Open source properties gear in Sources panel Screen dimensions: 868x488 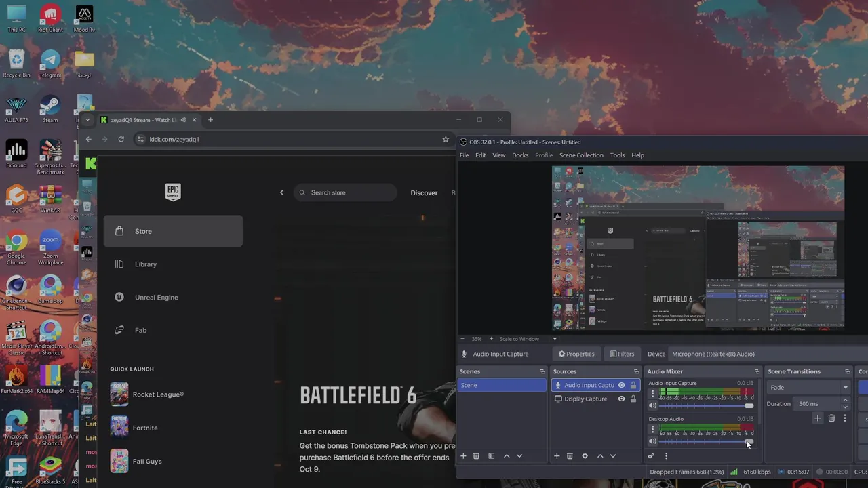(x=585, y=456)
